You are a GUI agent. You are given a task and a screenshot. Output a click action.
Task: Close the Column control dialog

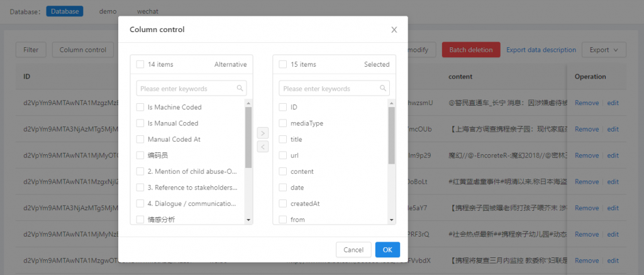point(394,30)
